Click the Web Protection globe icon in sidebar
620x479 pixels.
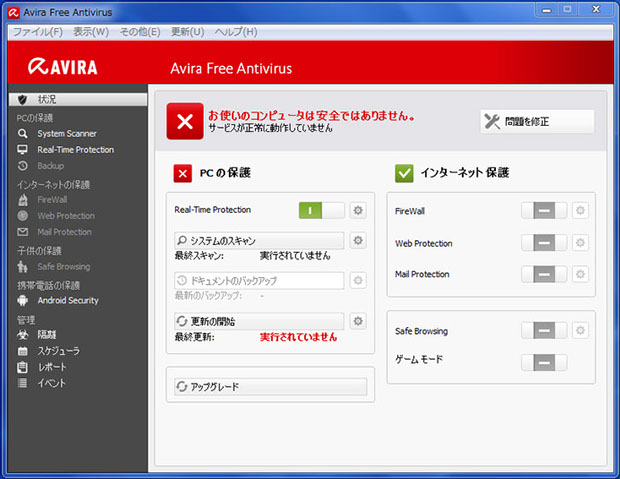23,216
